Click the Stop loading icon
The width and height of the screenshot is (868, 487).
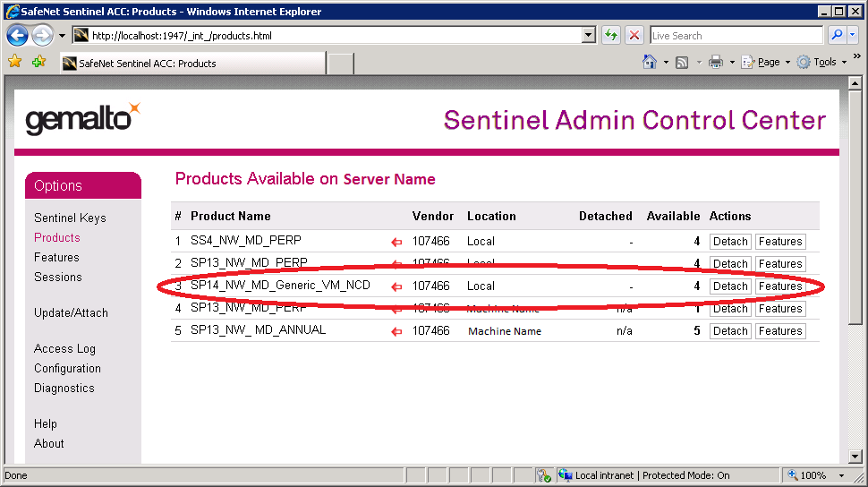tap(634, 36)
